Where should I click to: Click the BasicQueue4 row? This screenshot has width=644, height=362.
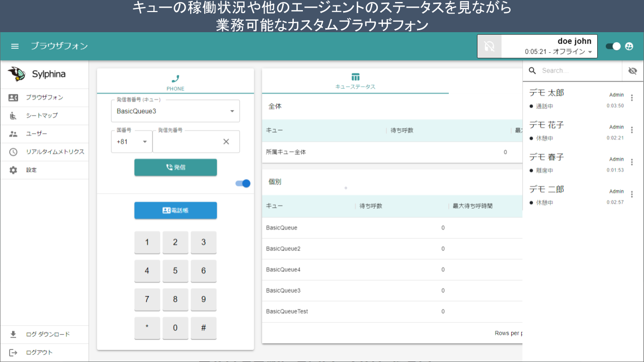tap(392, 270)
